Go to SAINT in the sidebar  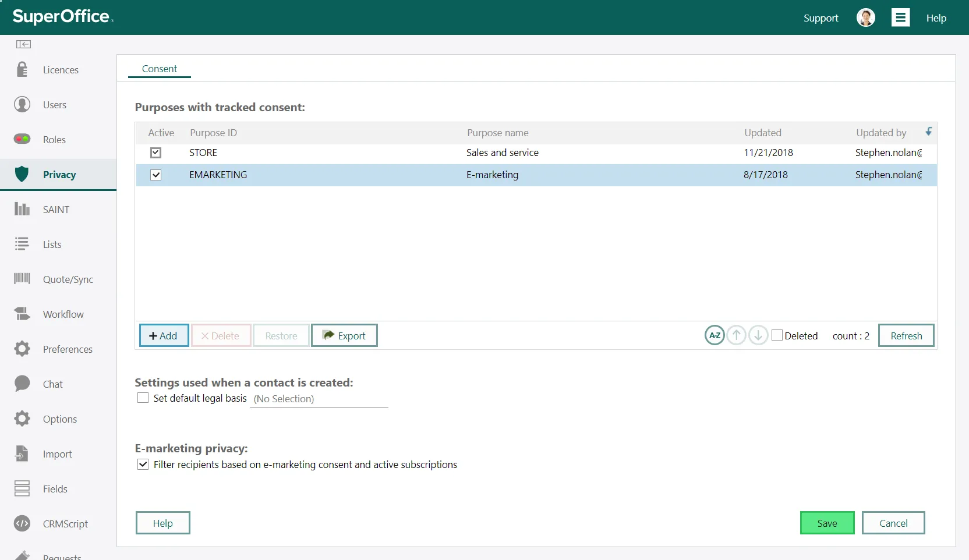pos(56,210)
